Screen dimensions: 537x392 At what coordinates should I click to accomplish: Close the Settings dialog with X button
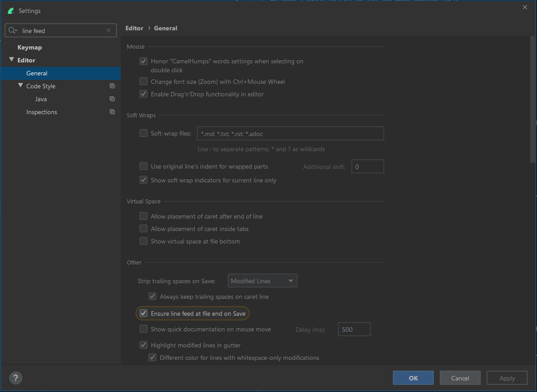coord(525,7)
